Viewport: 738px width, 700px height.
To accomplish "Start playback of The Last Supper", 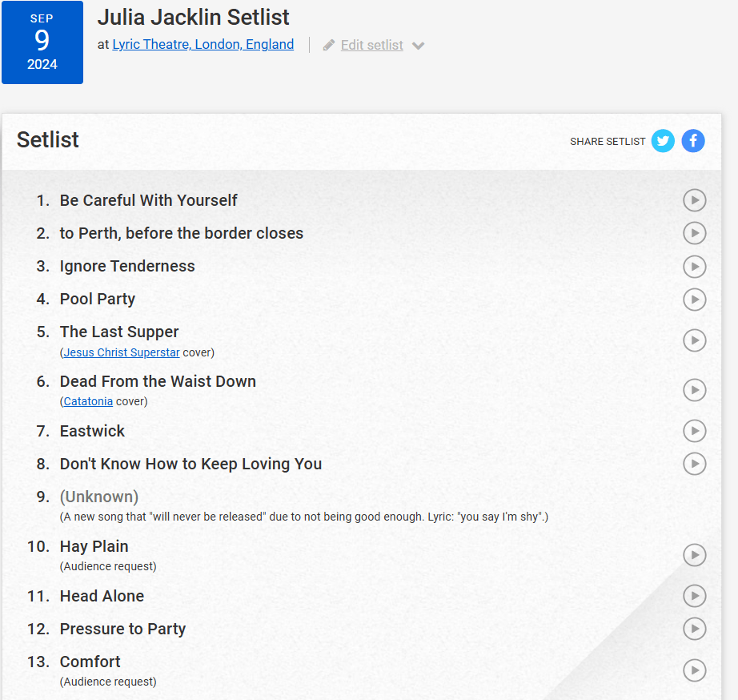I will click(694, 340).
